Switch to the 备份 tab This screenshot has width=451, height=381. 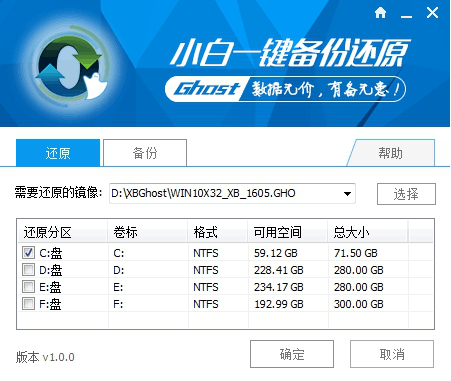coord(145,153)
